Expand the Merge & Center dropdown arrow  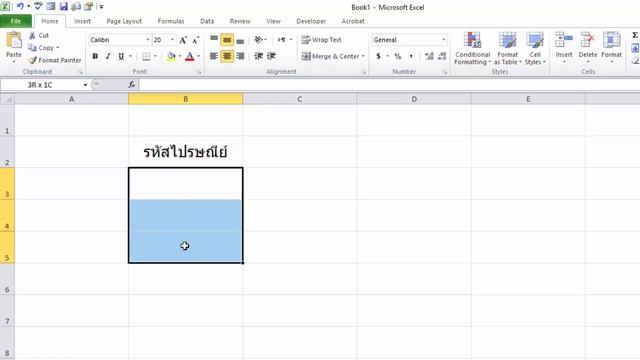(x=363, y=56)
